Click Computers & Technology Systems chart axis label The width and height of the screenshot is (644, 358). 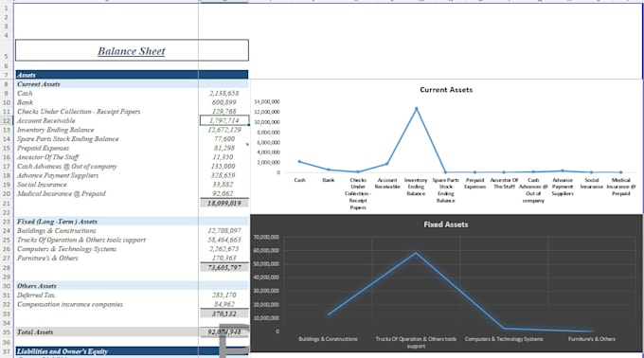504,339
